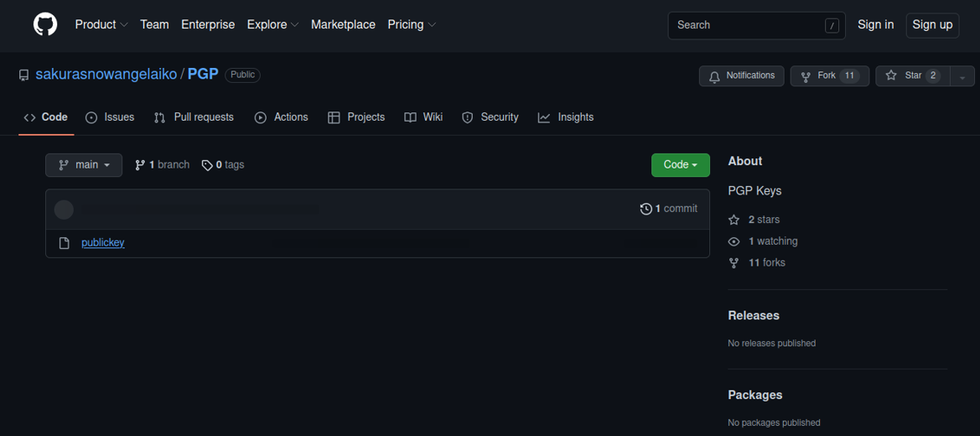
Task: Open the PGP repository link
Action: 203,75
